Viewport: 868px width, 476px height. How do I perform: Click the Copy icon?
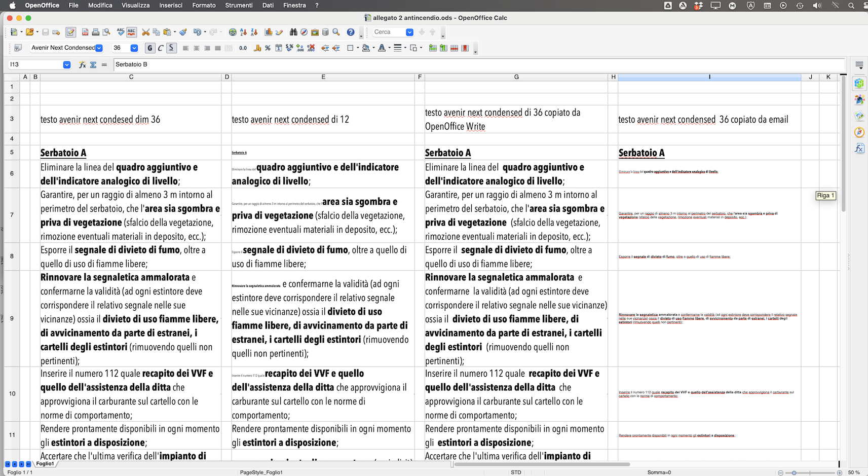click(156, 32)
